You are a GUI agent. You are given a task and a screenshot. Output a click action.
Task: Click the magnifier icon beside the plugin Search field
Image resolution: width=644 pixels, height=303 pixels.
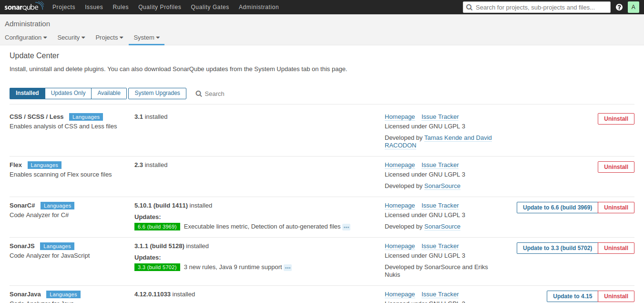tap(199, 94)
